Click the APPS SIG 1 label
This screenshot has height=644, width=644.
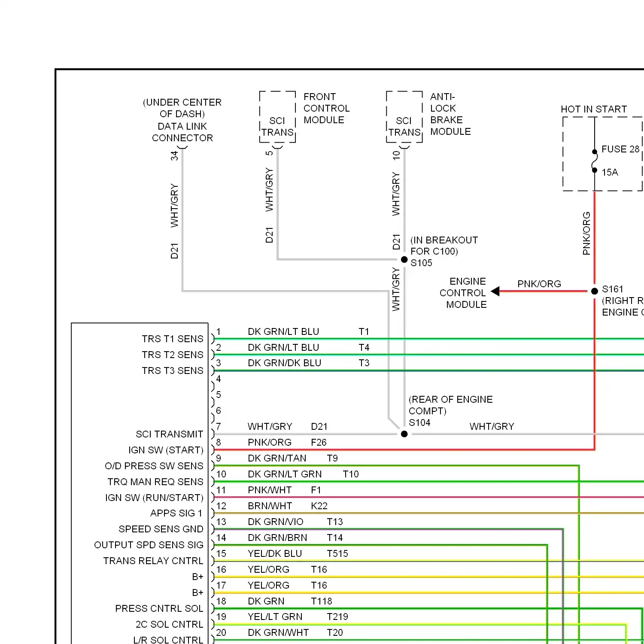click(176, 513)
